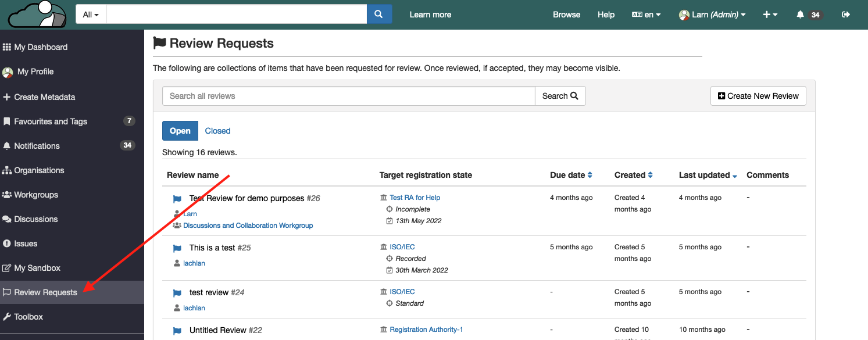
Task: Focus the Search all reviews field
Action: (x=348, y=96)
